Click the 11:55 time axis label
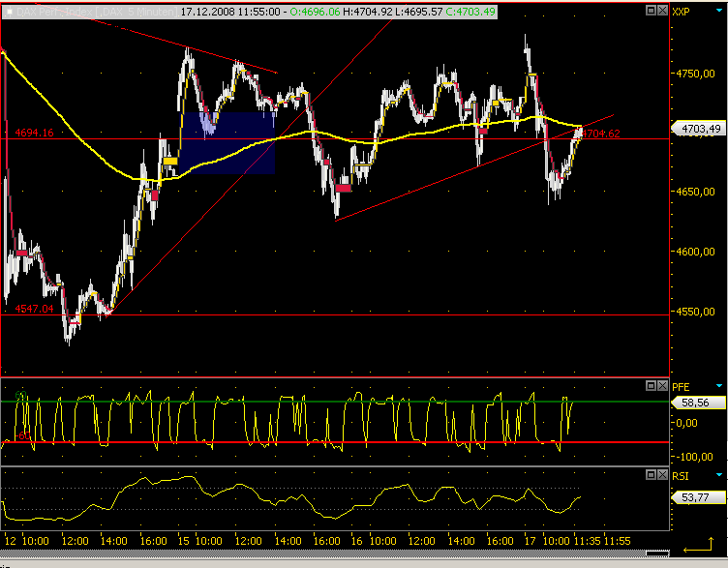This screenshot has height=568, width=728. (x=617, y=541)
